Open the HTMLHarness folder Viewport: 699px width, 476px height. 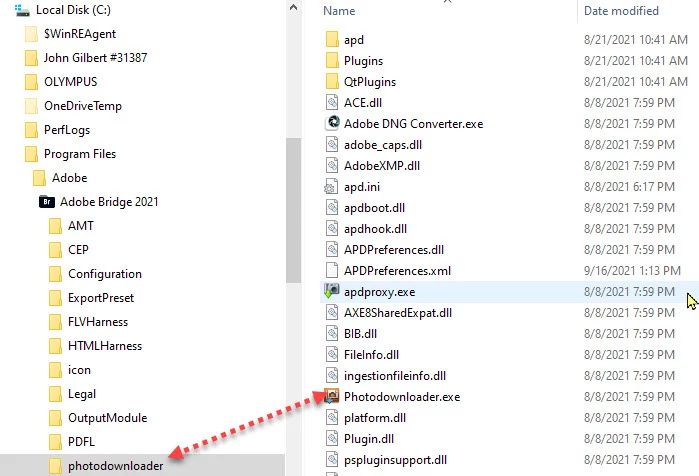coord(95,346)
